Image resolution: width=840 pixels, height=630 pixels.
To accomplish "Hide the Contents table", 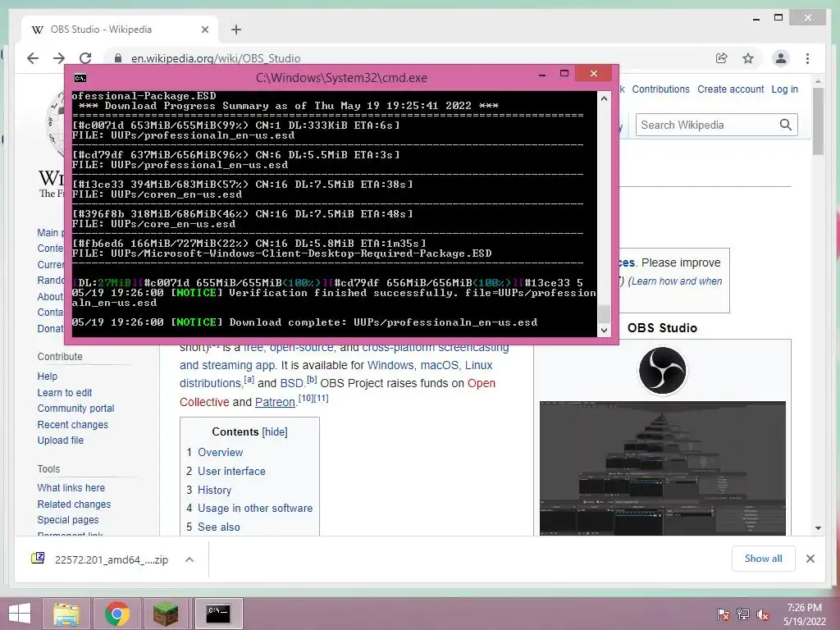I will pyautogui.click(x=275, y=431).
